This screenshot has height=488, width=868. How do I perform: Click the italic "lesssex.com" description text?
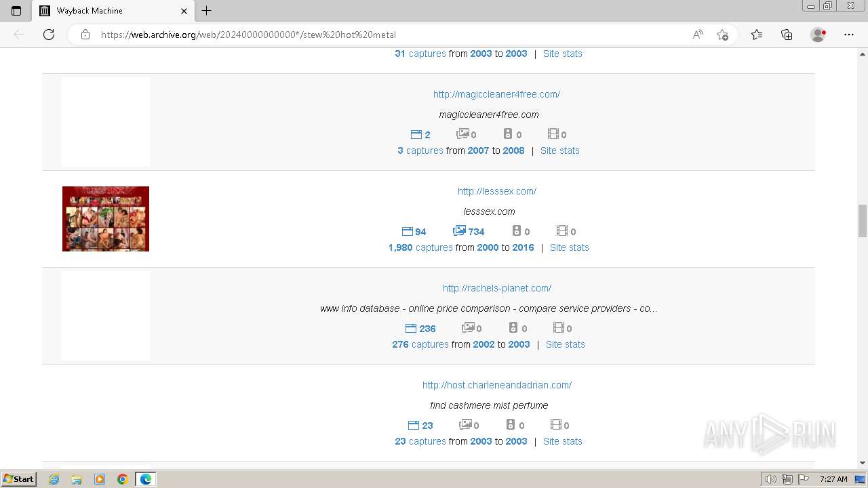pyautogui.click(x=490, y=211)
